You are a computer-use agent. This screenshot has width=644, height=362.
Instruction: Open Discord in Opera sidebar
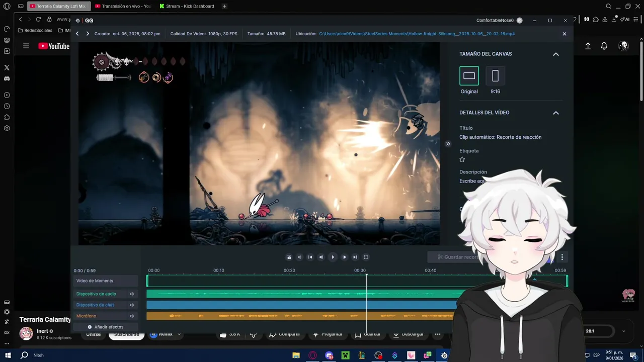click(7, 78)
